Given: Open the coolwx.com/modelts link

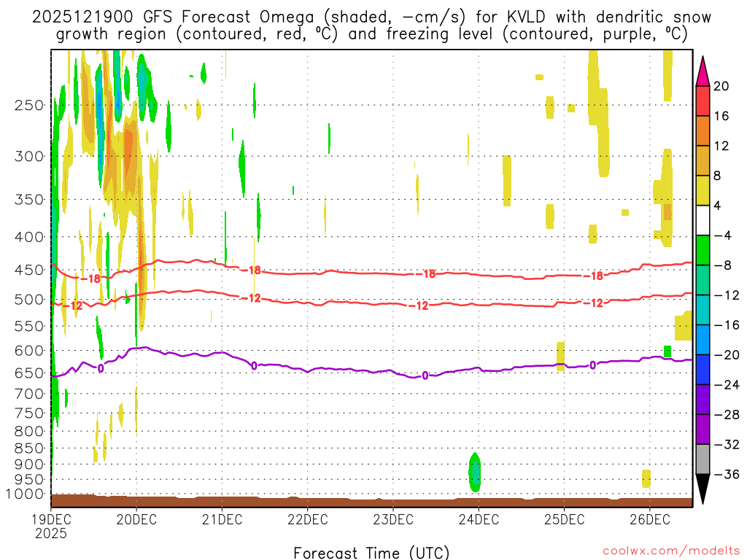Looking at the screenshot, I should (671, 551).
